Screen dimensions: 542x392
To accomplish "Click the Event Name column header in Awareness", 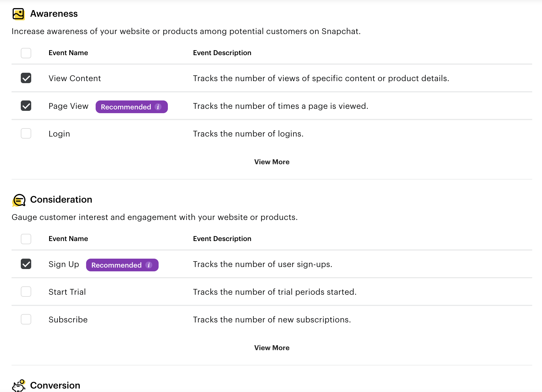I will coord(68,53).
